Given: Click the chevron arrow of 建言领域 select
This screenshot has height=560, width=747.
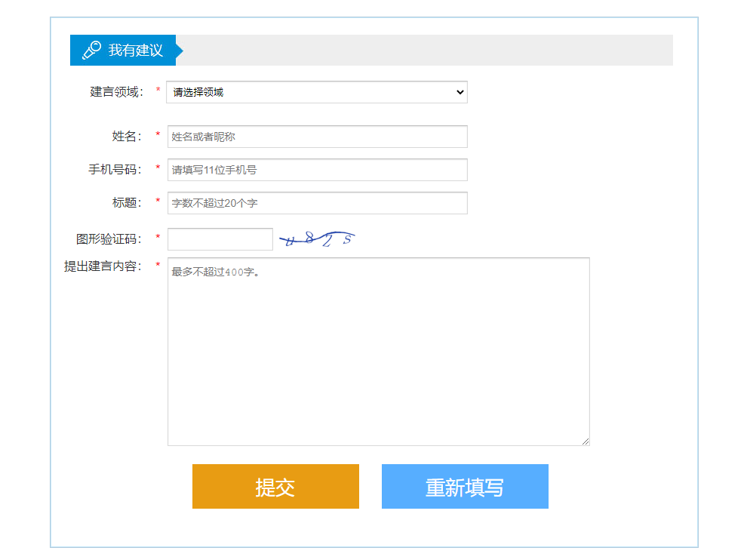Looking at the screenshot, I should pos(460,92).
